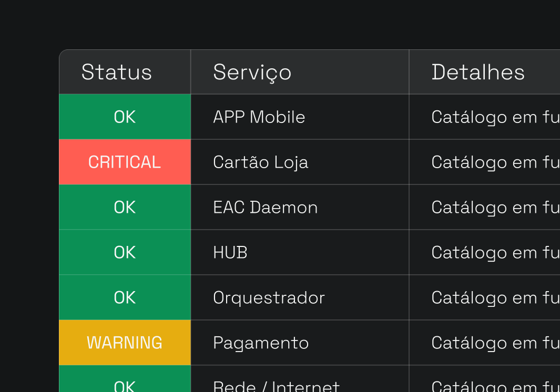This screenshot has height=392, width=560.
Task: Click the OK status beside HUB
Action: point(125,252)
